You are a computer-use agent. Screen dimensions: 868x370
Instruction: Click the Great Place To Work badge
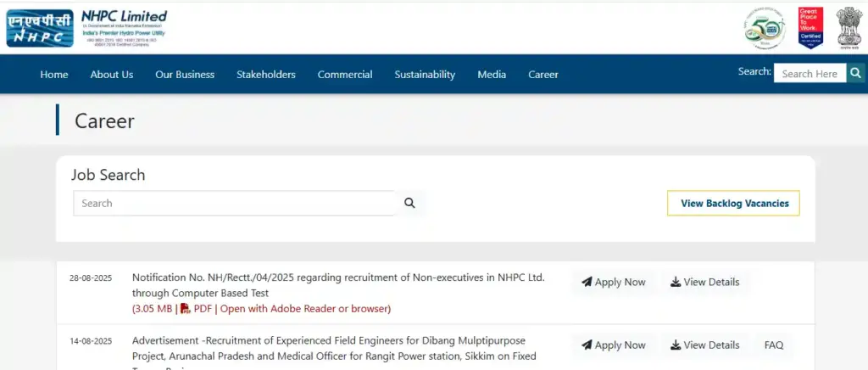(810, 27)
